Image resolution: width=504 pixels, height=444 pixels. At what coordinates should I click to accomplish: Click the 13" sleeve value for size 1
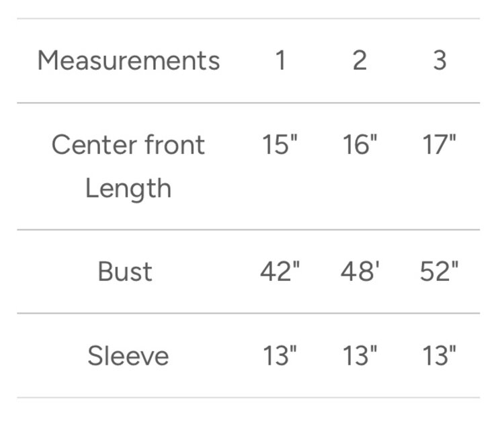pyautogui.click(x=280, y=355)
